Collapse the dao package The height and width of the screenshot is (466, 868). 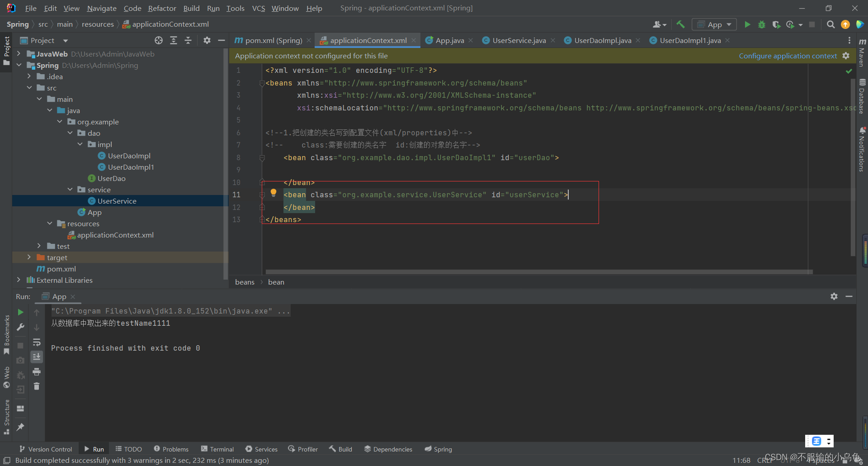pos(70,133)
